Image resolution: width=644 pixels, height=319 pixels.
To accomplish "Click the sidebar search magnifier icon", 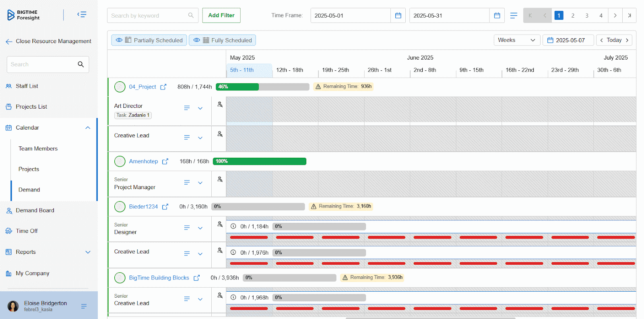I will (x=81, y=64).
